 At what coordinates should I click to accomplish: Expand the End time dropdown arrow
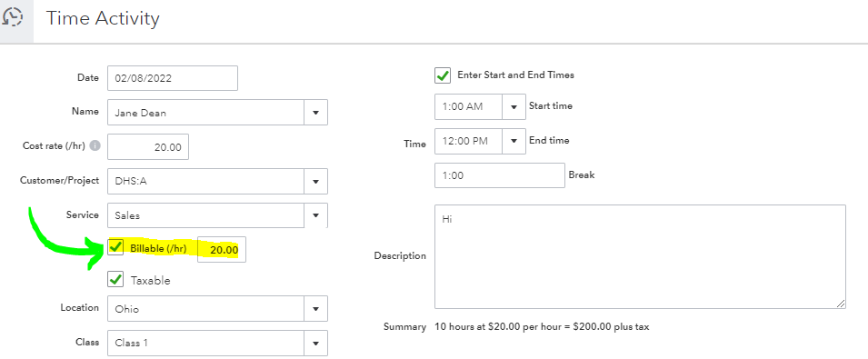pyautogui.click(x=514, y=141)
